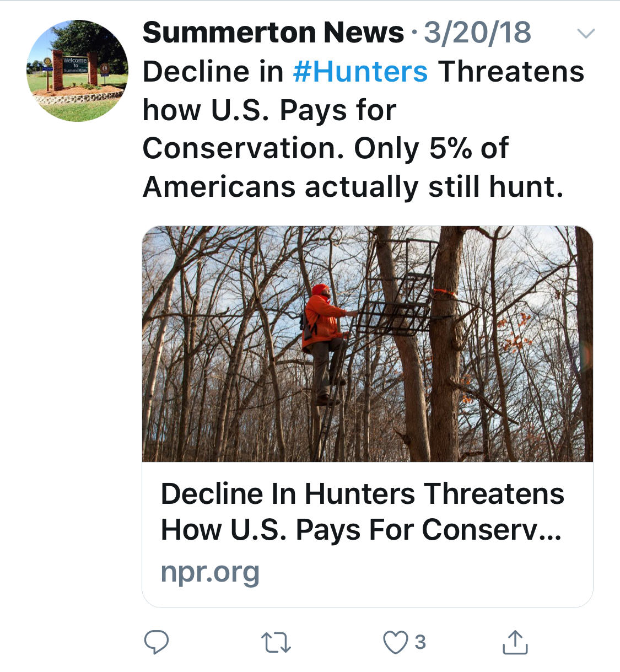Open the Summerton News profile picture
Screen dimensions: 620x672
click(77, 71)
